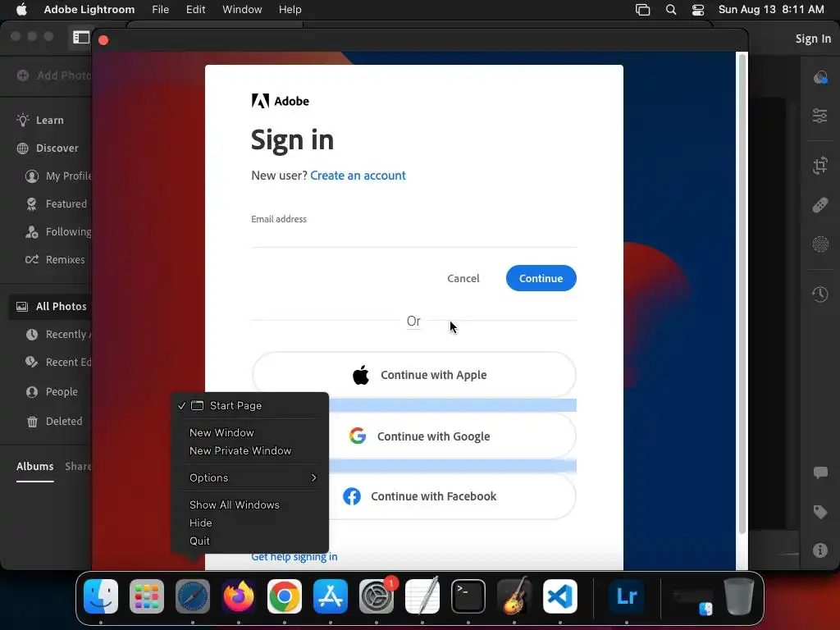840x630 pixels.
Task: Open Featured in the sidebar
Action: [x=58, y=203]
